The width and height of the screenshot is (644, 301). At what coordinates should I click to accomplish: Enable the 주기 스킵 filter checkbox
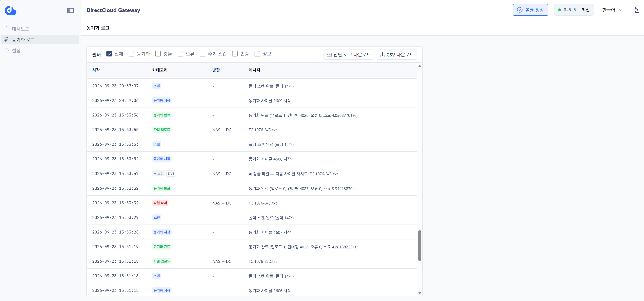[203, 54]
